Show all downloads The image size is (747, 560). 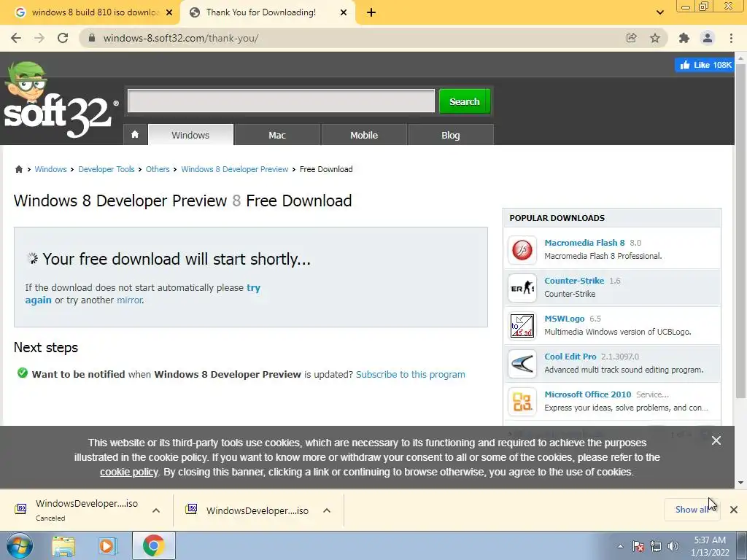pos(692,510)
